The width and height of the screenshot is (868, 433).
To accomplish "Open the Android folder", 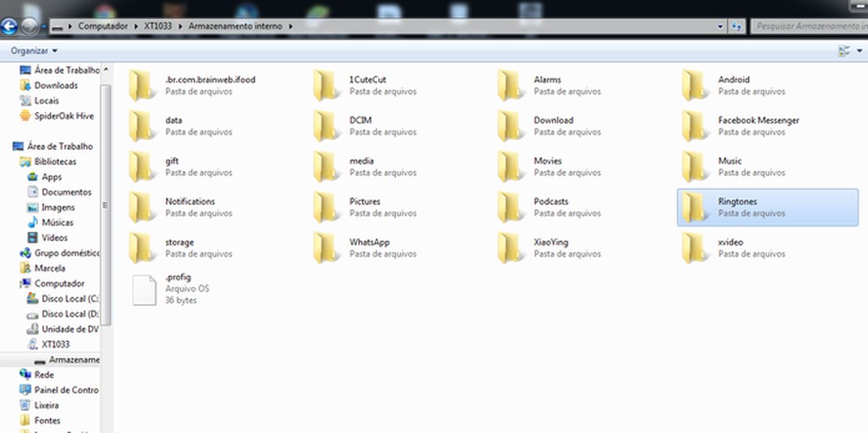I will pos(734,86).
